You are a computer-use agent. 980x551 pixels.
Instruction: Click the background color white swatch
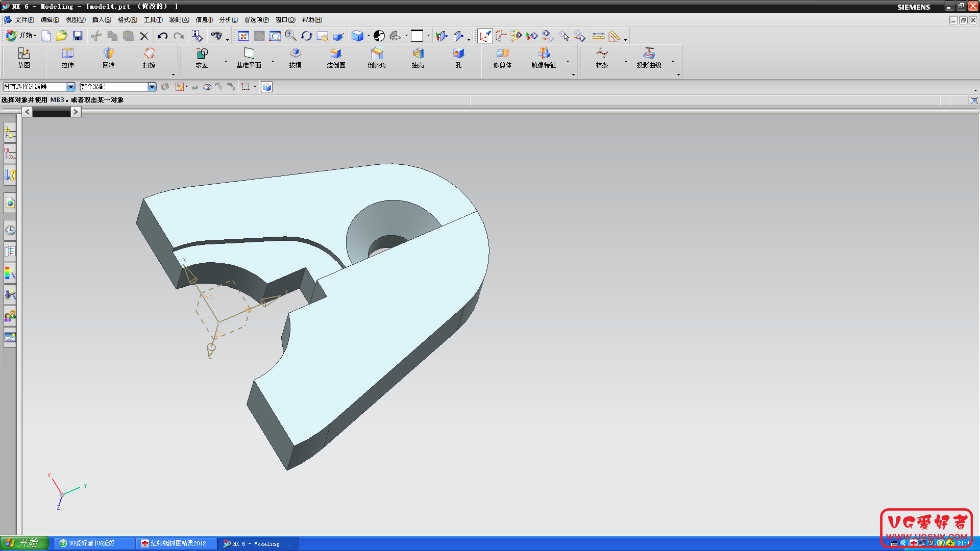click(x=417, y=36)
